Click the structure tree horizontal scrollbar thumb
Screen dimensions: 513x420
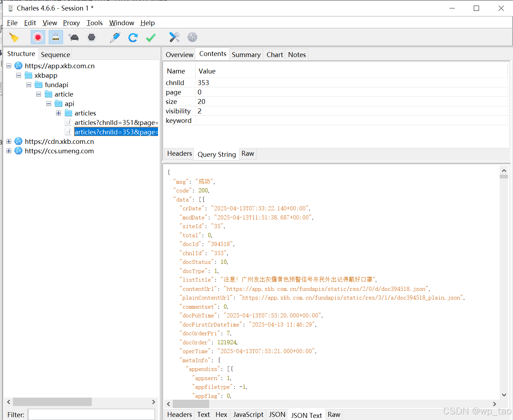tap(52, 402)
